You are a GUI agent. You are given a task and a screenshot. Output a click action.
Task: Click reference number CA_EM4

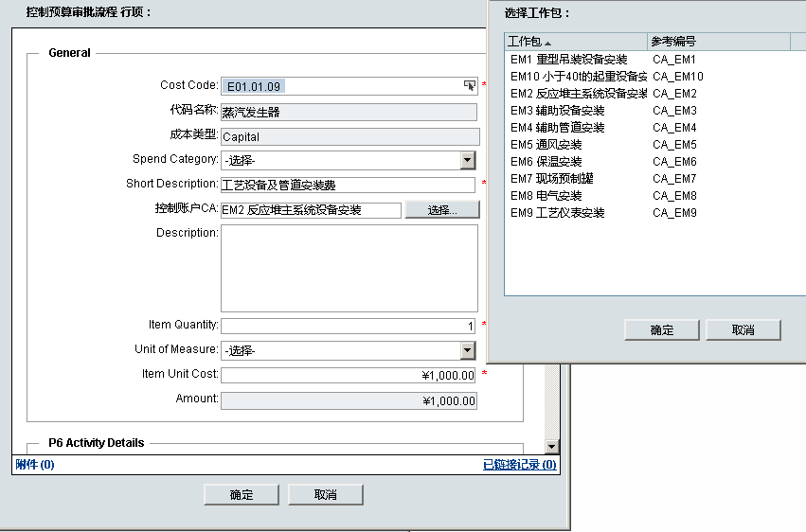tap(674, 128)
